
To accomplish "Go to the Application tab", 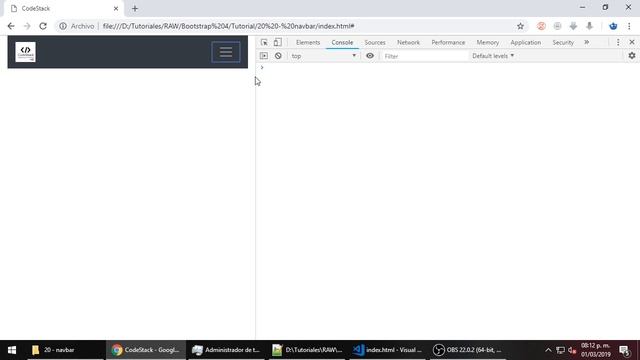I will click(x=526, y=42).
